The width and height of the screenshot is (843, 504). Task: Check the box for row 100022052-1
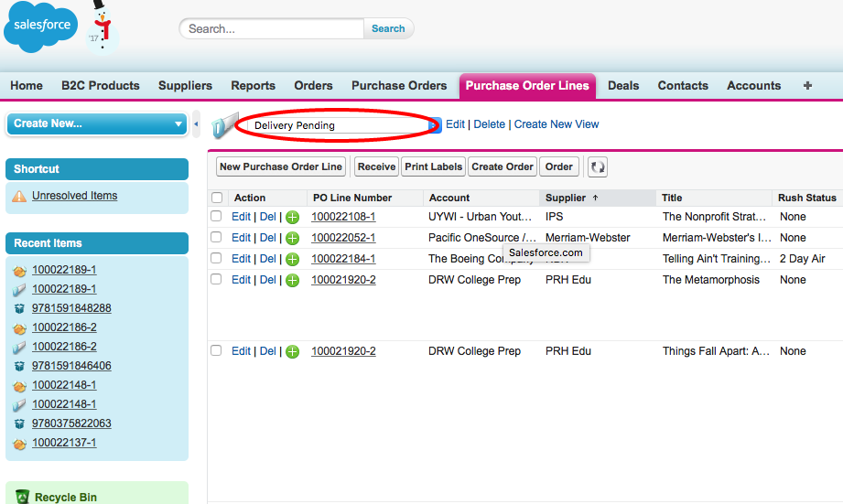point(216,237)
